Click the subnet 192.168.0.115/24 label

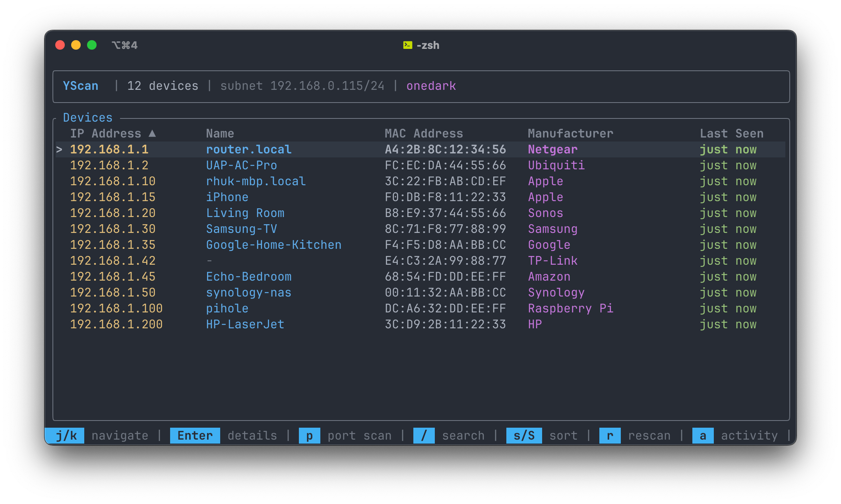pos(302,86)
